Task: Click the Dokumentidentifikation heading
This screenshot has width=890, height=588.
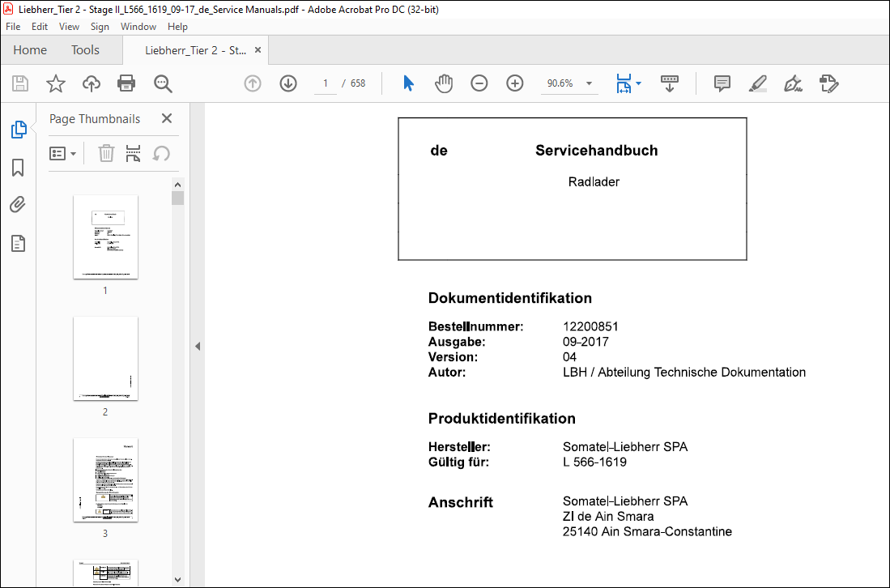Action: pos(509,298)
